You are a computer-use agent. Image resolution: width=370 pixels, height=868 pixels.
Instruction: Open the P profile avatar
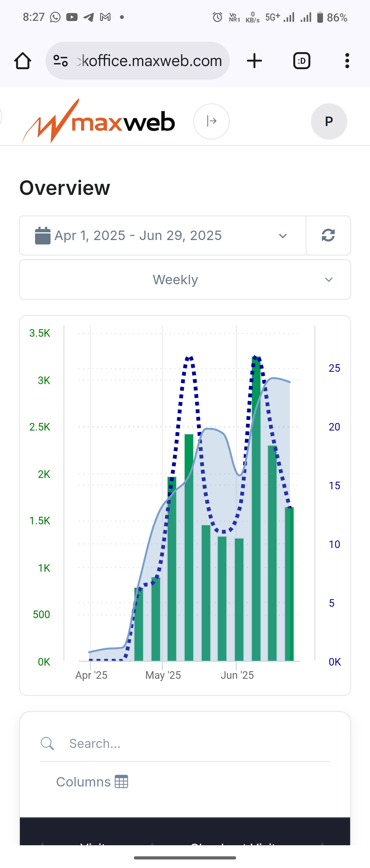pyautogui.click(x=329, y=121)
